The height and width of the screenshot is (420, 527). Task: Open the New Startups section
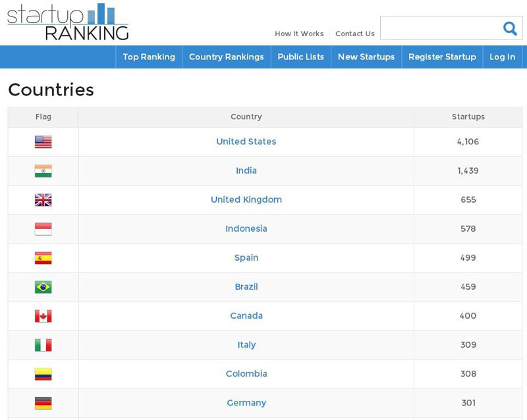click(366, 57)
